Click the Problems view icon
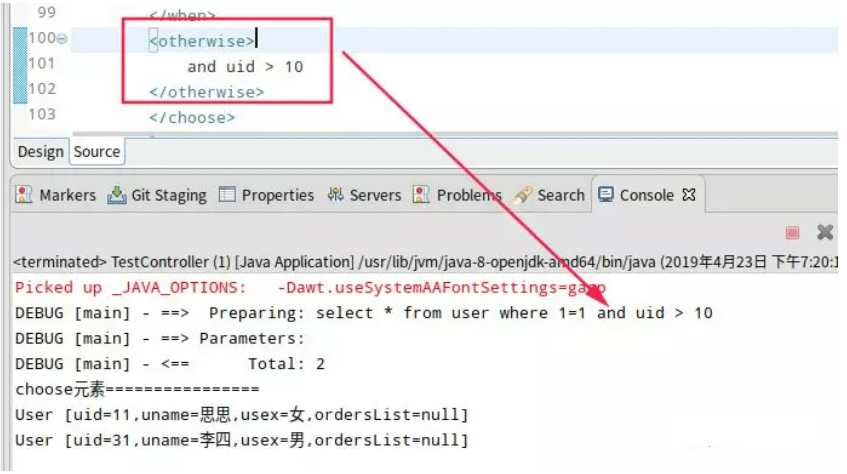The height and width of the screenshot is (474, 847). coord(422,195)
